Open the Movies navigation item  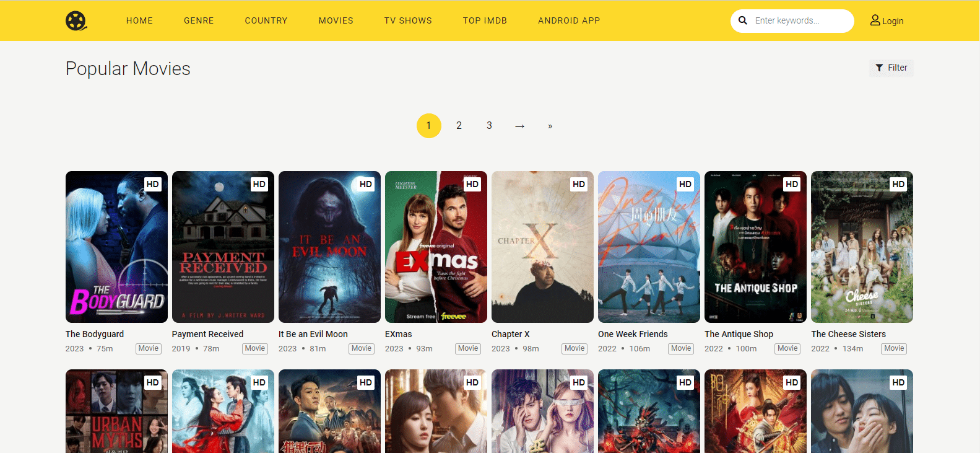pyautogui.click(x=336, y=20)
